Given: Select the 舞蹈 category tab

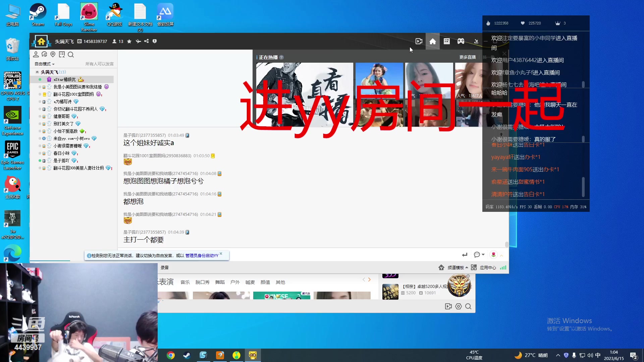Looking at the screenshot, I should [220, 282].
